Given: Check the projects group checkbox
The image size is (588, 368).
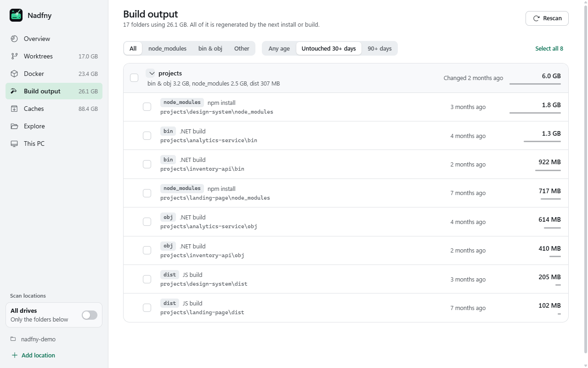Looking at the screenshot, I should (x=134, y=78).
